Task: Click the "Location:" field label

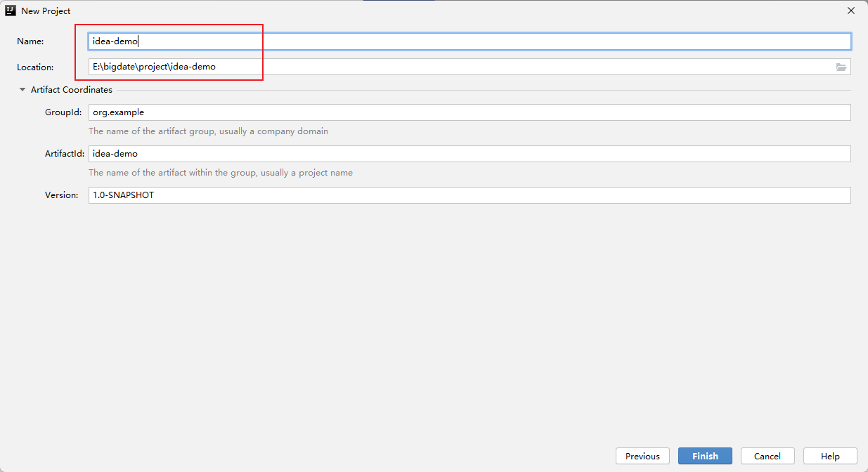Action: [x=35, y=67]
